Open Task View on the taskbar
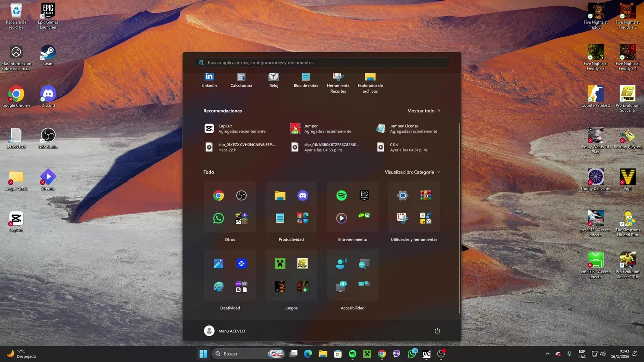 point(294,354)
